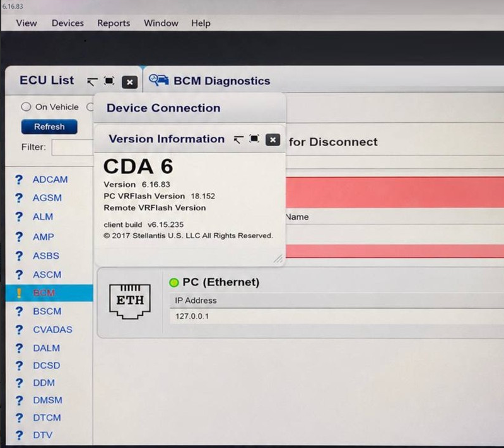The image size is (504, 448).
Task: Select ASCM in the ECU list
Action: (47, 275)
